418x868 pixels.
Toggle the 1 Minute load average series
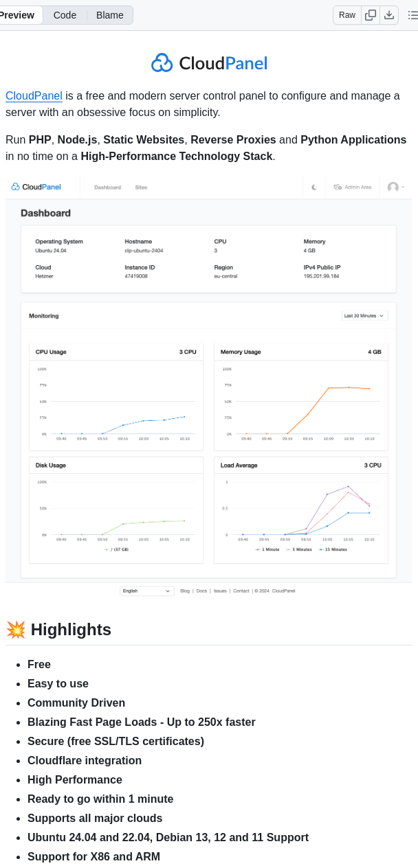(x=267, y=549)
